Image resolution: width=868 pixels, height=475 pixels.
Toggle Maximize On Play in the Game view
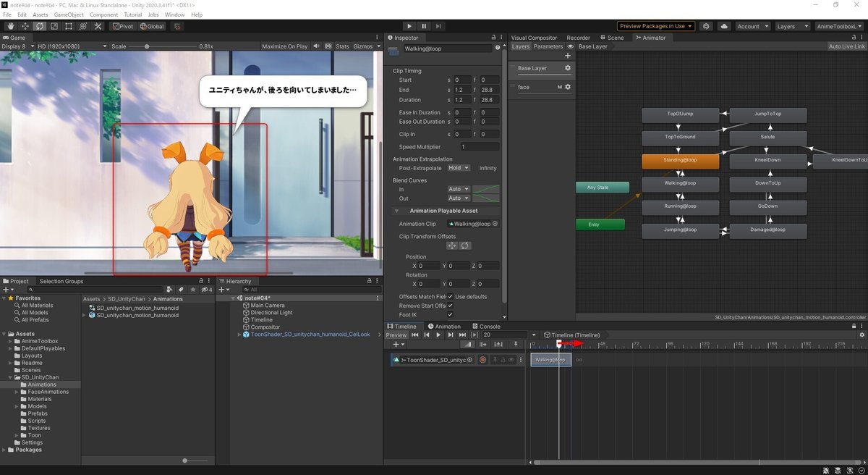pyautogui.click(x=284, y=46)
